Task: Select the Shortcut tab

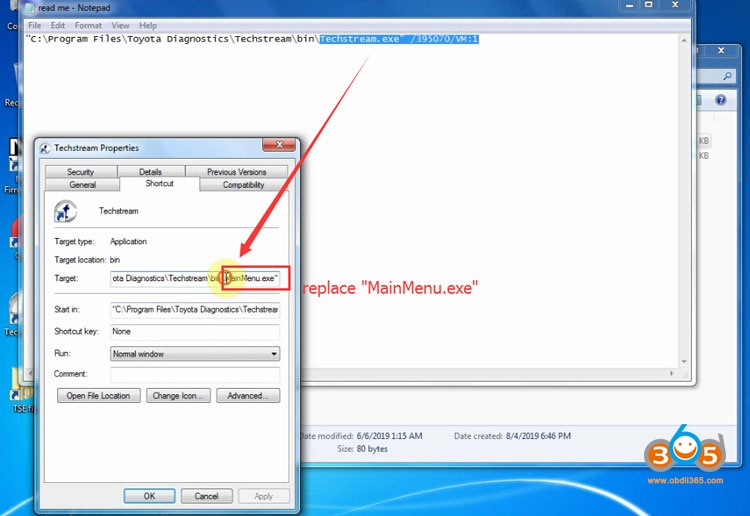Action: coord(159,184)
